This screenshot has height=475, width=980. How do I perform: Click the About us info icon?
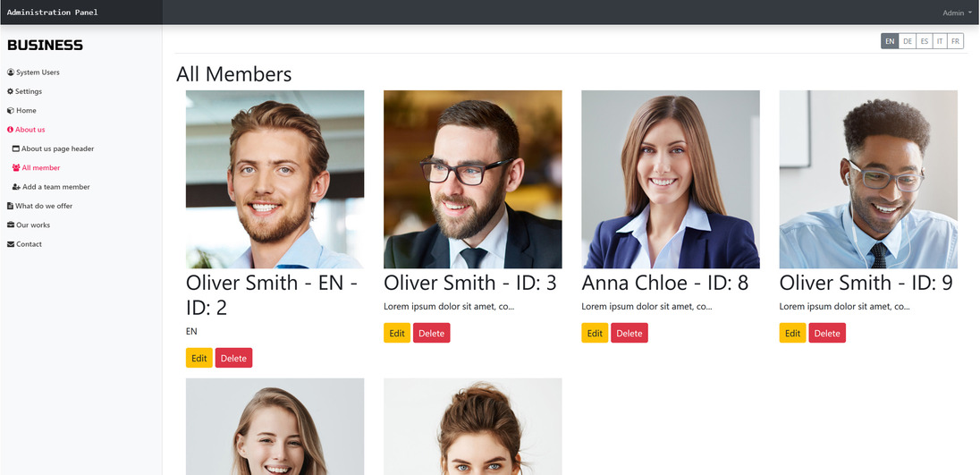click(x=11, y=130)
